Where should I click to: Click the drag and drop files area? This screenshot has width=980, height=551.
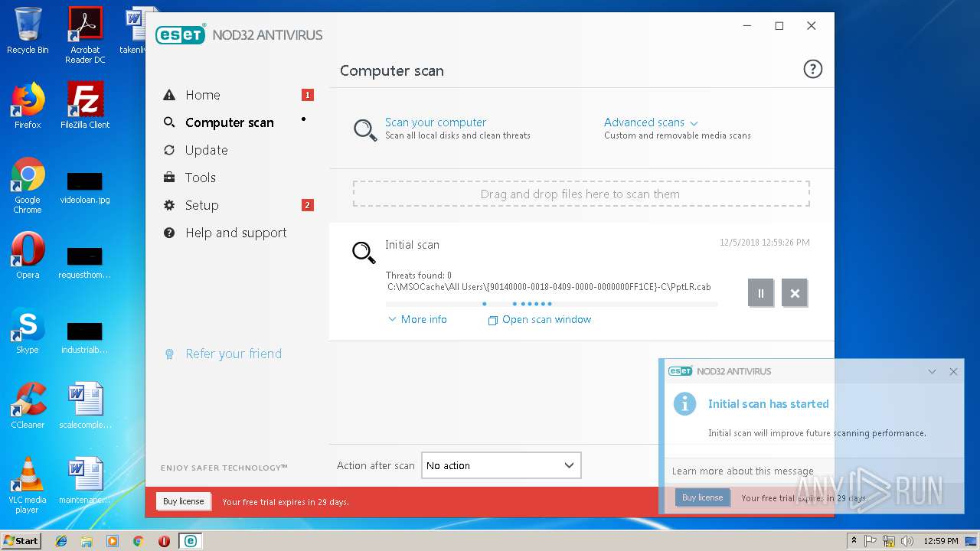(581, 194)
